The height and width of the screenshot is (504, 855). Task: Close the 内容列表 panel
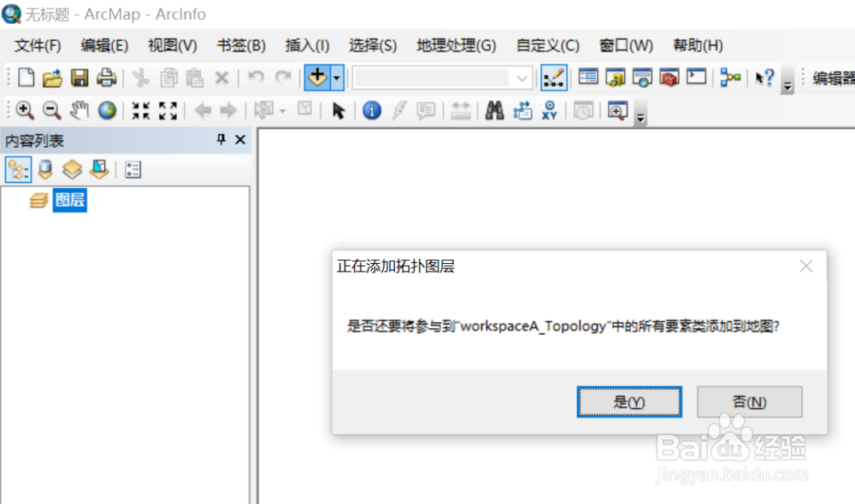(240, 139)
